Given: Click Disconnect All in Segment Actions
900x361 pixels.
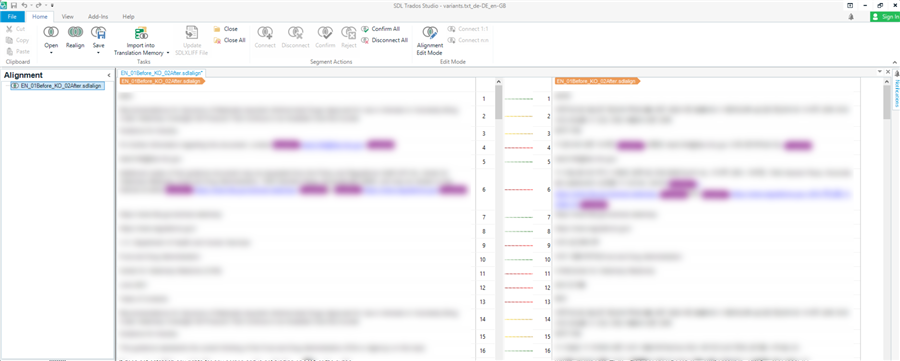Looking at the screenshot, I should coord(385,40).
